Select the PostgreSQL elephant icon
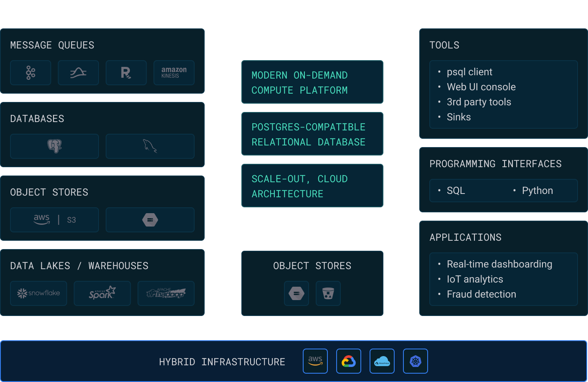The width and height of the screenshot is (588, 382). coord(54,146)
